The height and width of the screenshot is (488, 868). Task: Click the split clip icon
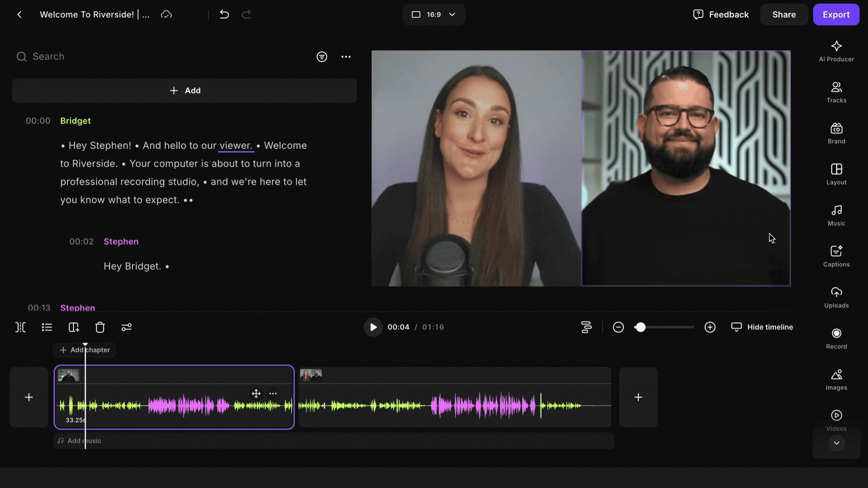pyautogui.click(x=21, y=327)
